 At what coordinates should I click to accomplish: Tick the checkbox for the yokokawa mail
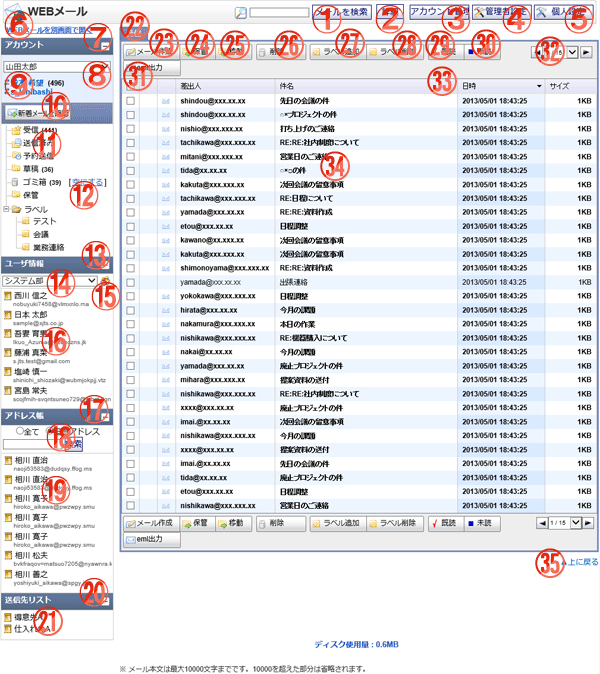point(131,296)
